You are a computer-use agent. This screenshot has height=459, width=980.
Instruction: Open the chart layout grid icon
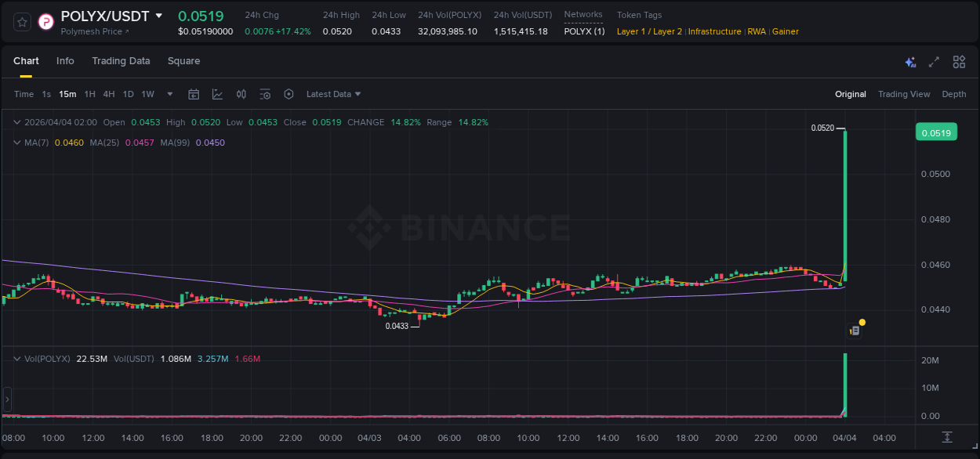click(959, 62)
